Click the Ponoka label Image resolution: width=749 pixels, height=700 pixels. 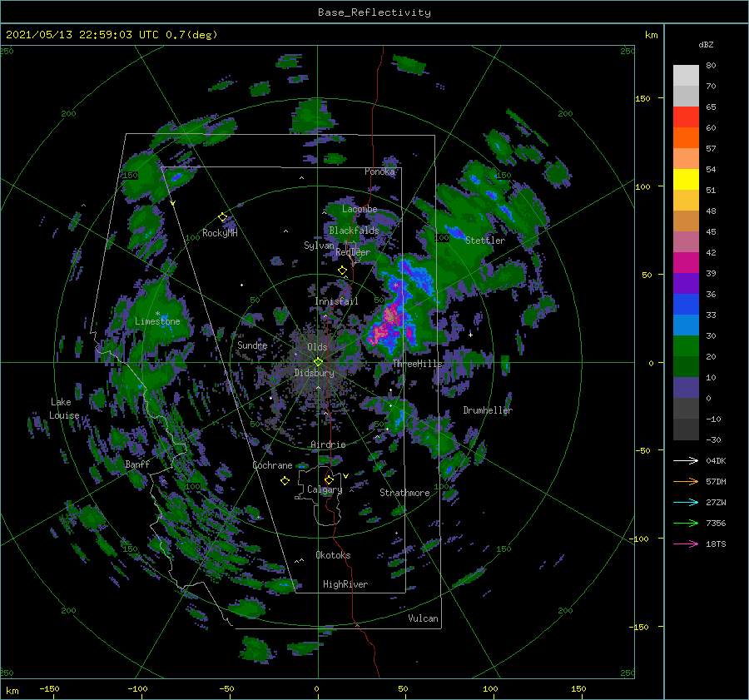[379, 171]
